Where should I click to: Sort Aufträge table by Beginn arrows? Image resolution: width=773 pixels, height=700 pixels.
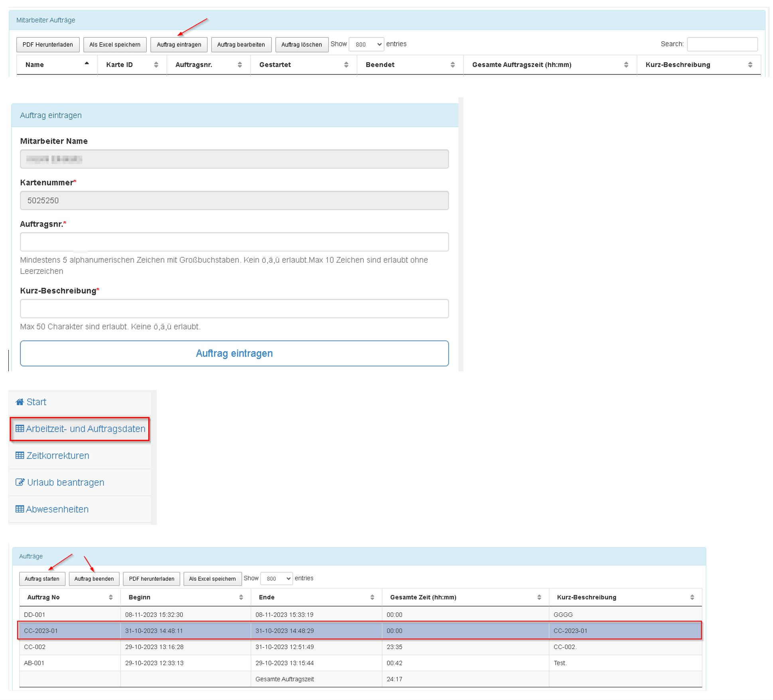tap(241, 597)
